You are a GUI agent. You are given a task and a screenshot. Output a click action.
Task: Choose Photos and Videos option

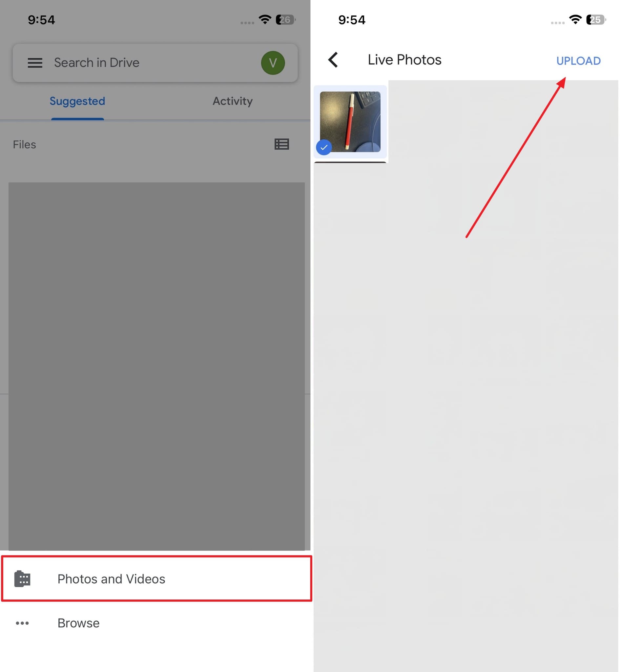click(156, 579)
